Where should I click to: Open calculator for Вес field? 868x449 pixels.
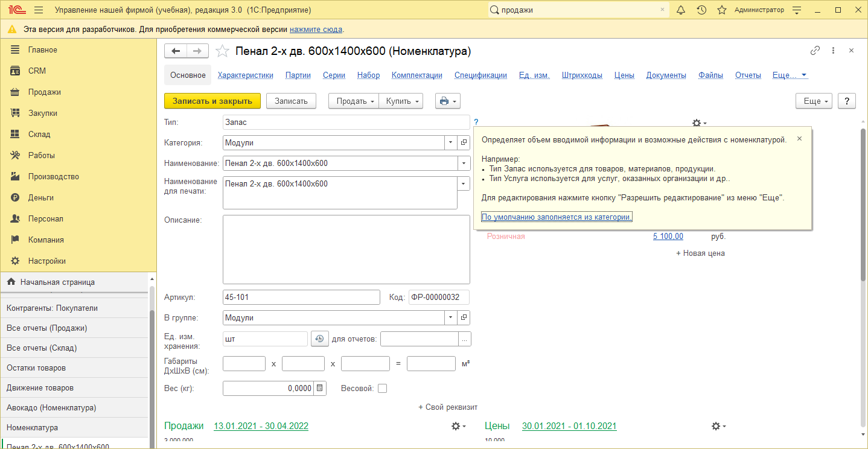tap(320, 388)
